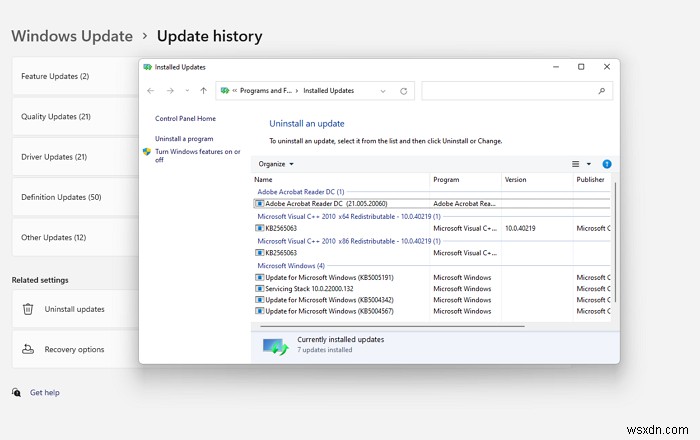
Task: Click the view layout icon
Action: tap(576, 163)
